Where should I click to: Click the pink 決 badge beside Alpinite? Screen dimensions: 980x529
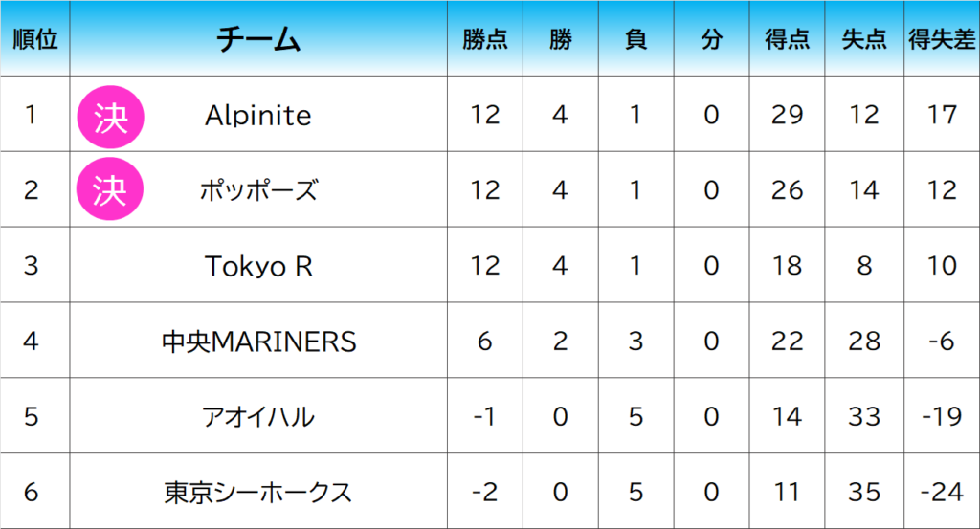click(109, 115)
